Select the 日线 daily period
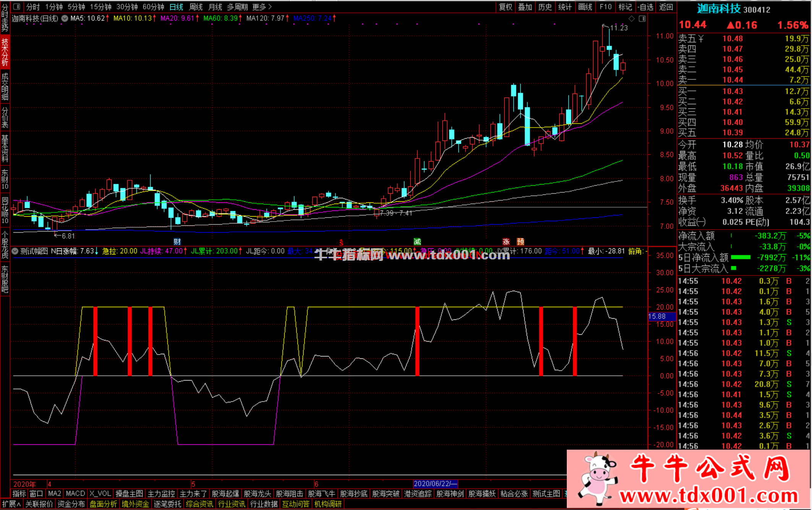Screen dimensions: 812x510 coord(176,7)
